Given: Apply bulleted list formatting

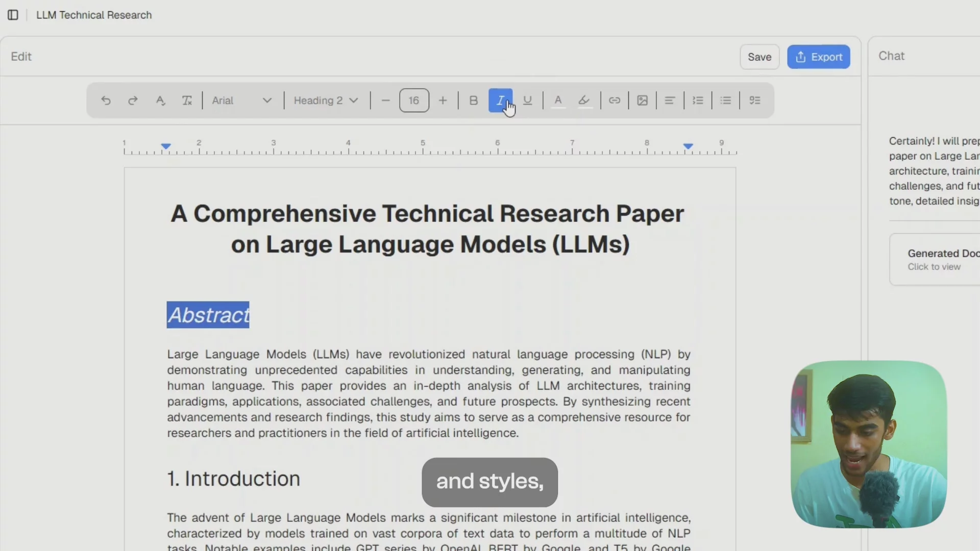Looking at the screenshot, I should (725, 101).
